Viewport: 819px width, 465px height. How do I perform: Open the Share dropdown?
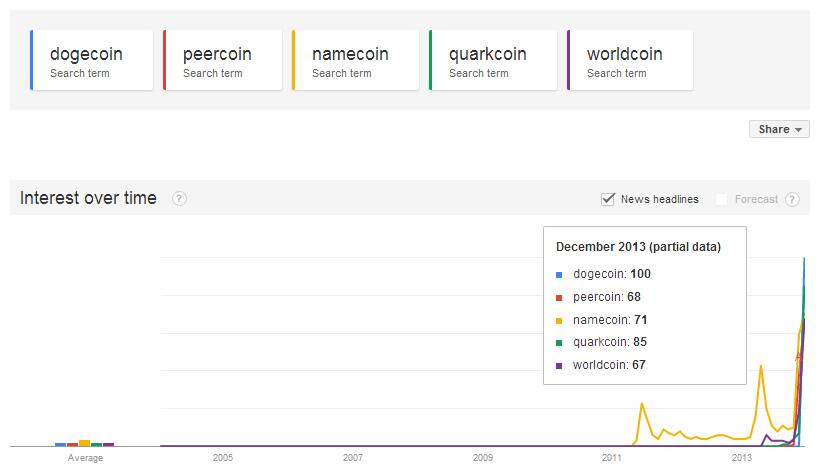click(x=779, y=129)
